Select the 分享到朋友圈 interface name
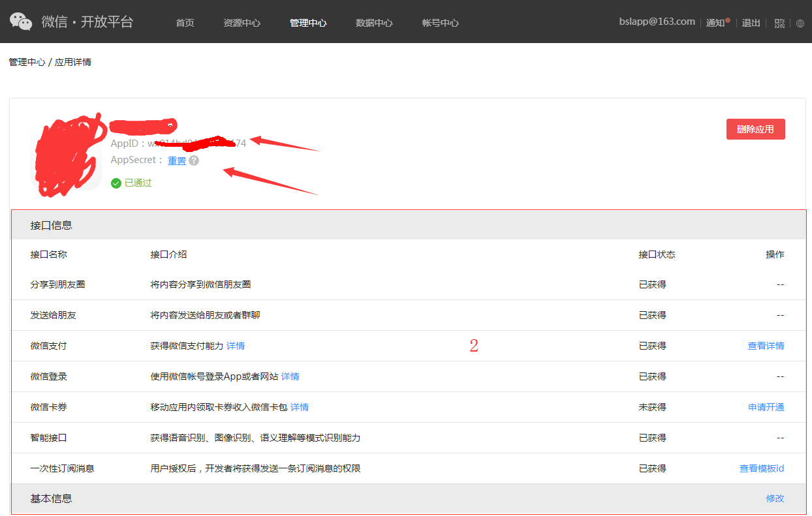 (57, 284)
